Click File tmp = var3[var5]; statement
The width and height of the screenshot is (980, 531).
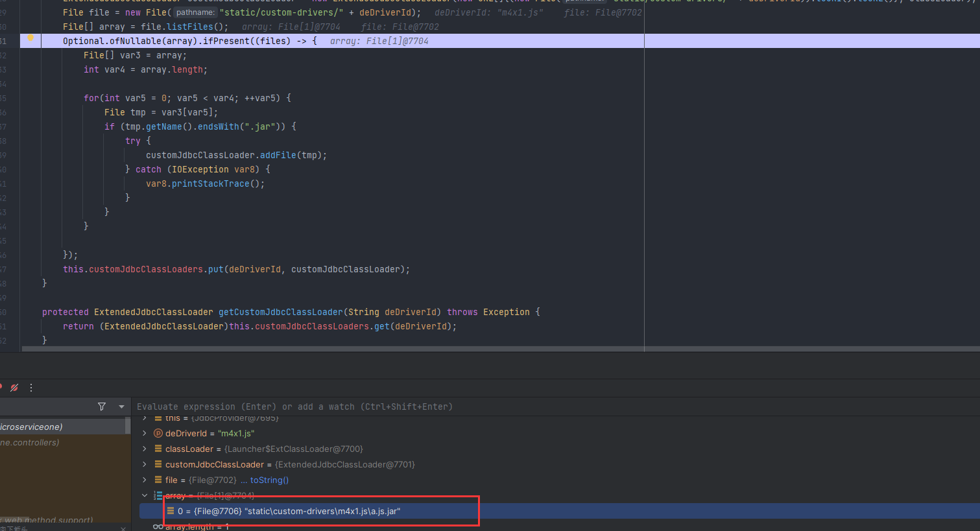pyautogui.click(x=161, y=112)
